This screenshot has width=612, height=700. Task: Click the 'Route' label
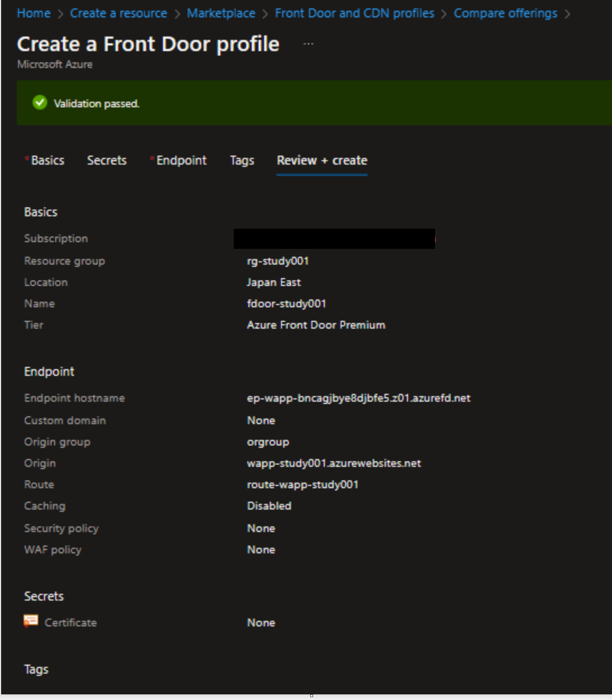tap(39, 485)
